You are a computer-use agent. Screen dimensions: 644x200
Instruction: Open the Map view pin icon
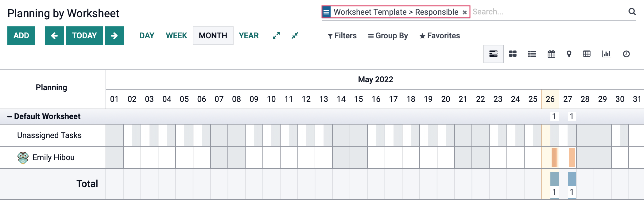[569, 54]
